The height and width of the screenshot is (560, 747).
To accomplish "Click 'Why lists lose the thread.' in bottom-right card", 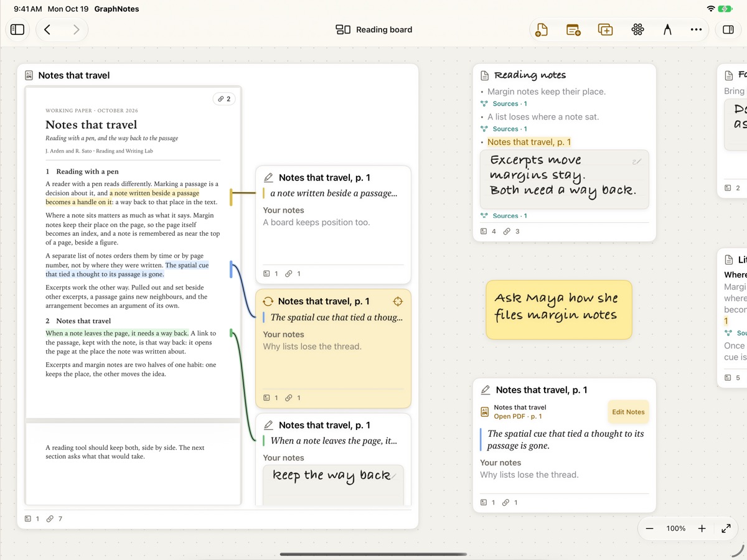I will pos(529,475).
